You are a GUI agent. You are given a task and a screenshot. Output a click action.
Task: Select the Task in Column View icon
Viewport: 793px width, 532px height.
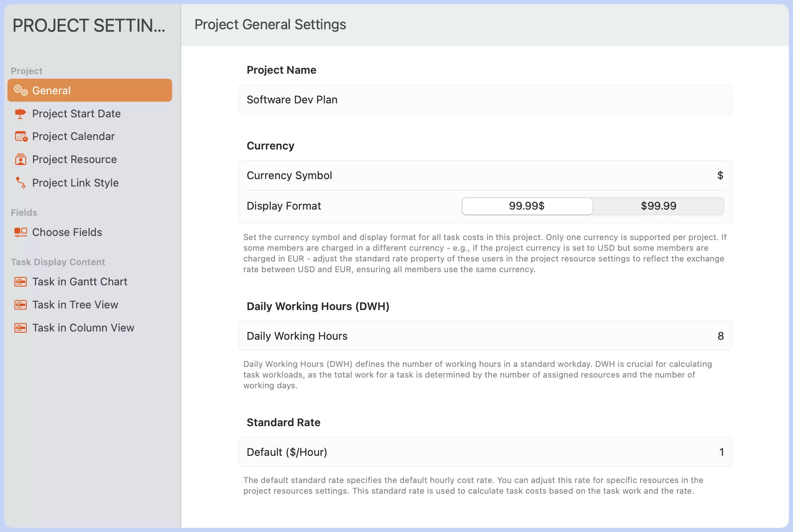(21, 328)
